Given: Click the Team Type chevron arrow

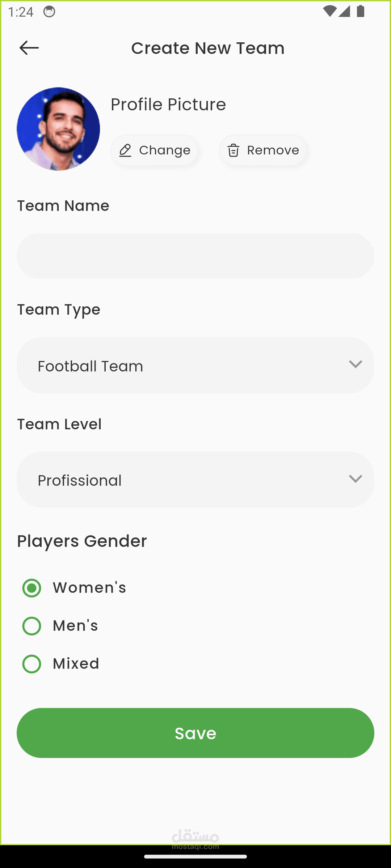Looking at the screenshot, I should click(356, 364).
